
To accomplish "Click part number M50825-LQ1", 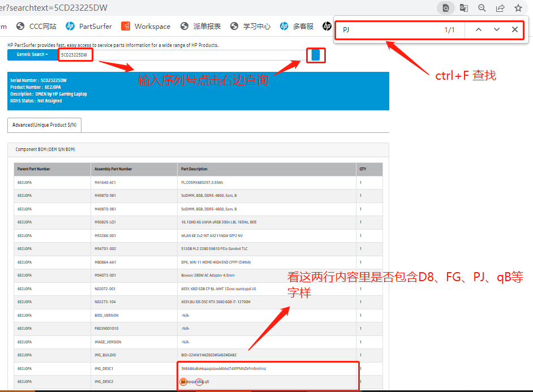I will (x=105, y=222).
